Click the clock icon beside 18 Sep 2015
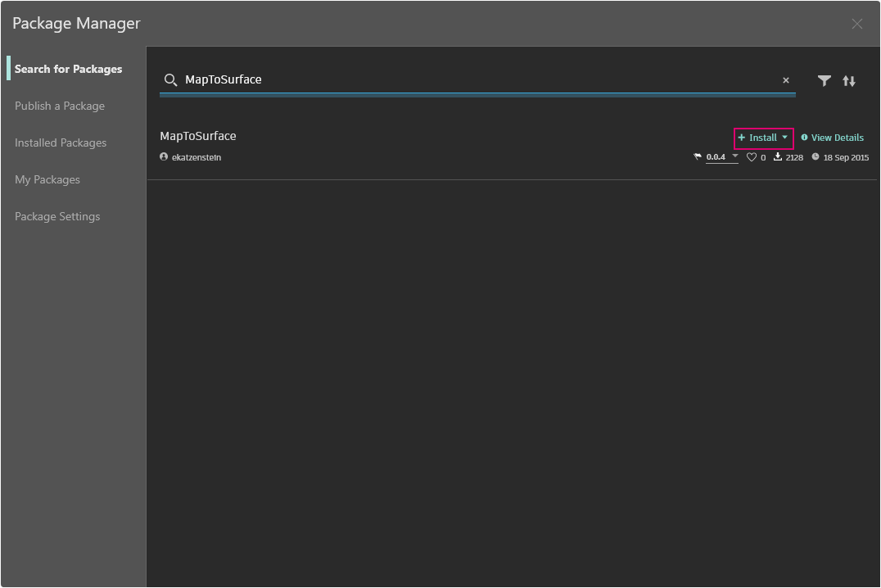Screen dimensions: 881x588 [815, 157]
